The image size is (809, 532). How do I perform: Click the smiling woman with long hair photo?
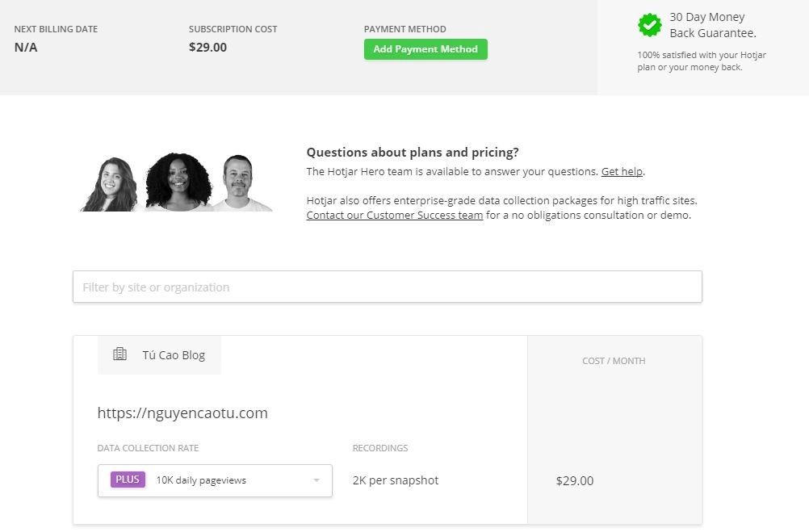(x=111, y=184)
